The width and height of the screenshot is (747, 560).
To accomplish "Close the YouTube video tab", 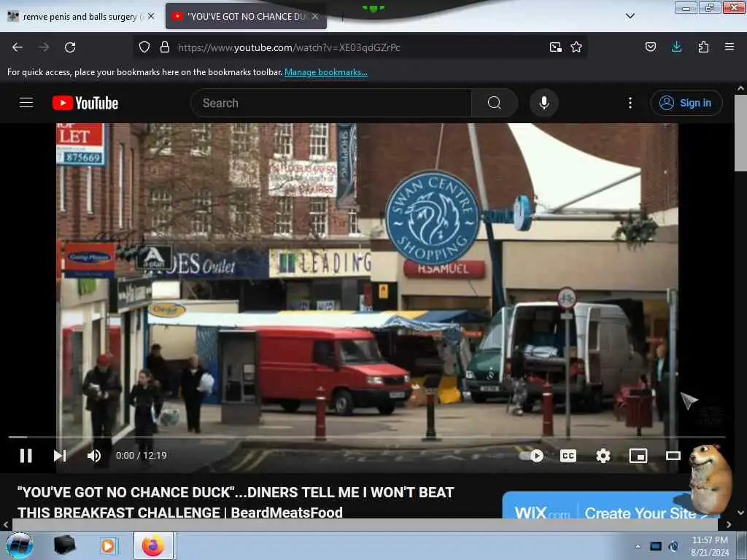I will coord(315,16).
